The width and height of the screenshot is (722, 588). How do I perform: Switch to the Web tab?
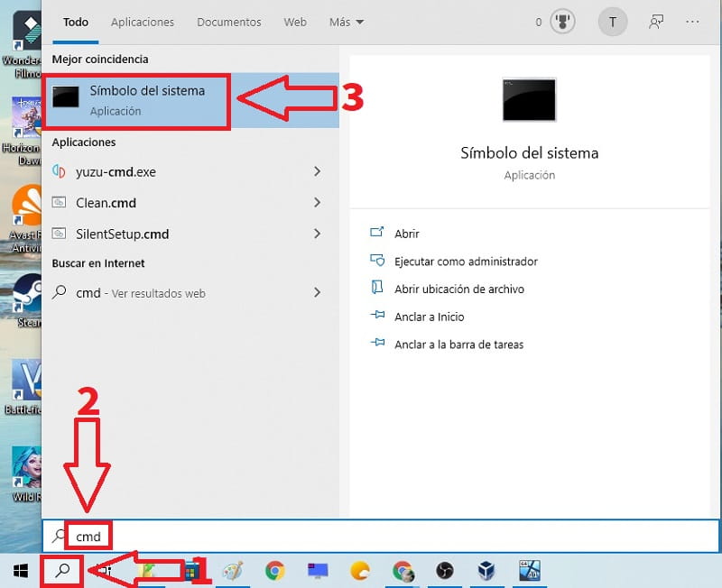295,22
